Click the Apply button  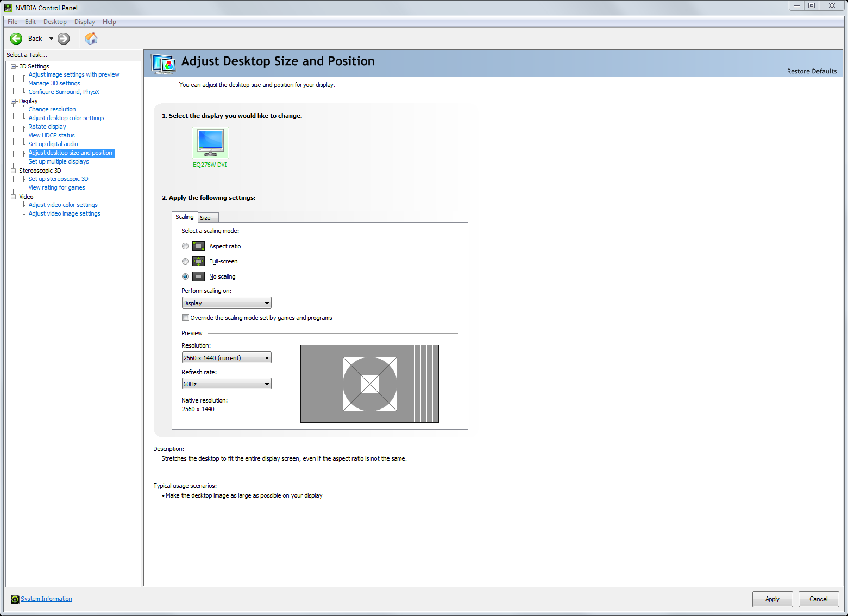coord(772,599)
